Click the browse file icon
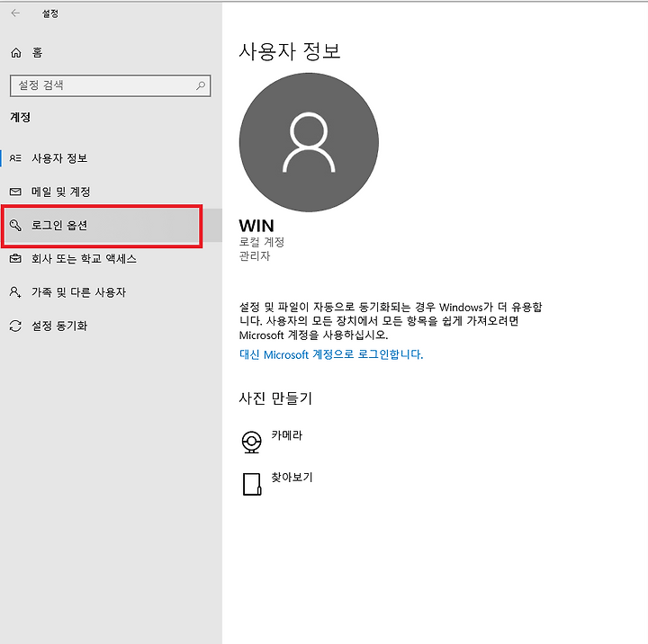 click(x=252, y=484)
